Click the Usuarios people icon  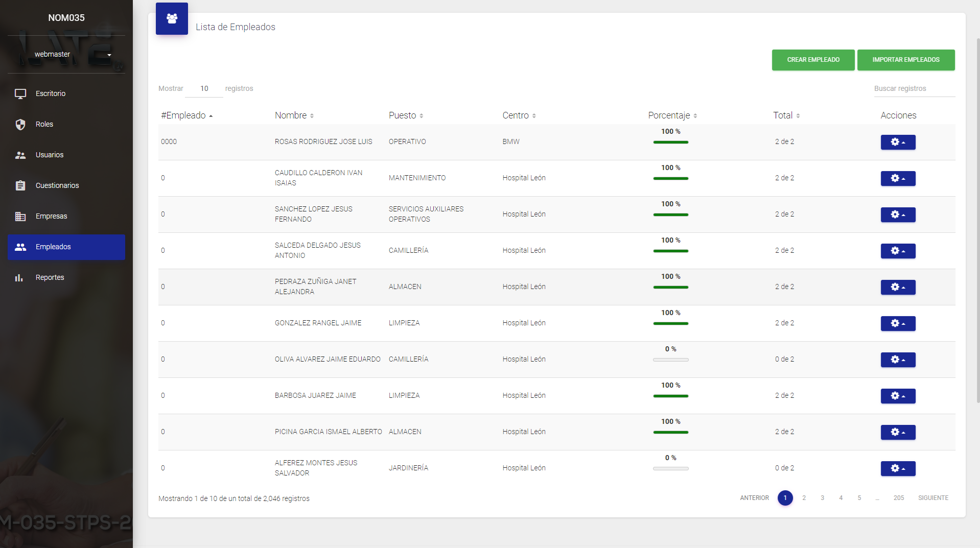click(20, 155)
